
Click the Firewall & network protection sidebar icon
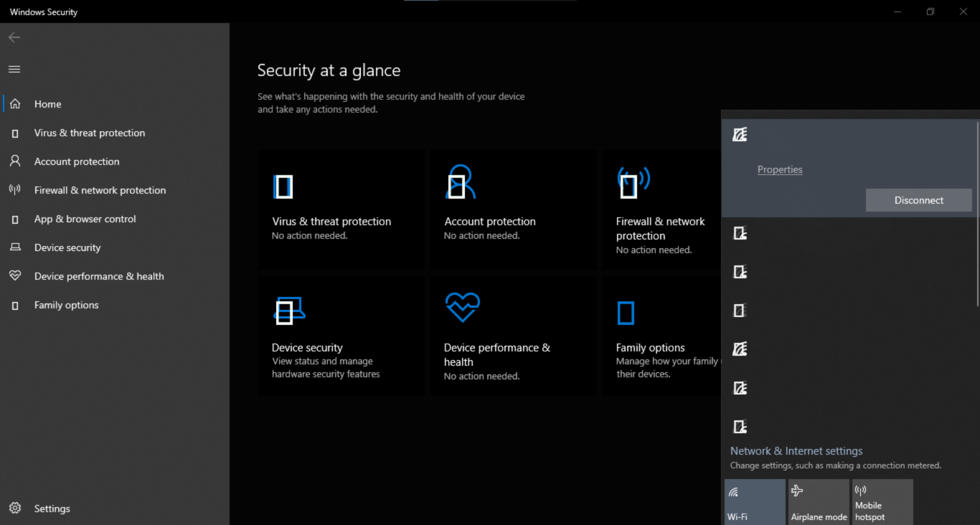click(15, 190)
